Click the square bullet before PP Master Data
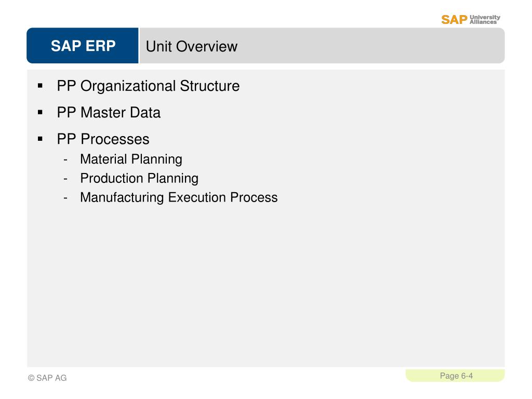Screen dimensions: 532x399 41,112
